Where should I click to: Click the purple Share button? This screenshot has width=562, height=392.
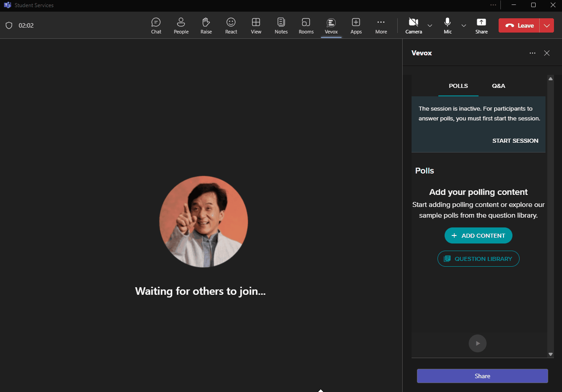click(x=483, y=376)
